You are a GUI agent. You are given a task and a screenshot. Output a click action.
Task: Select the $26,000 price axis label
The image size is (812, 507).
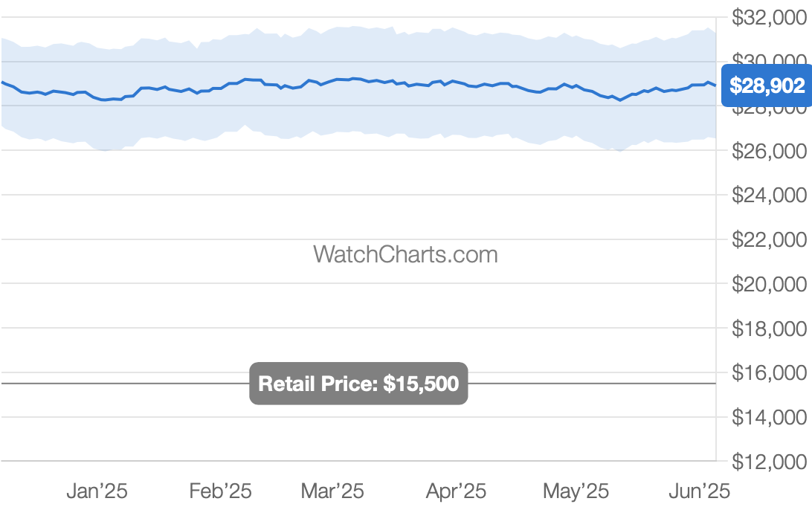click(x=769, y=151)
